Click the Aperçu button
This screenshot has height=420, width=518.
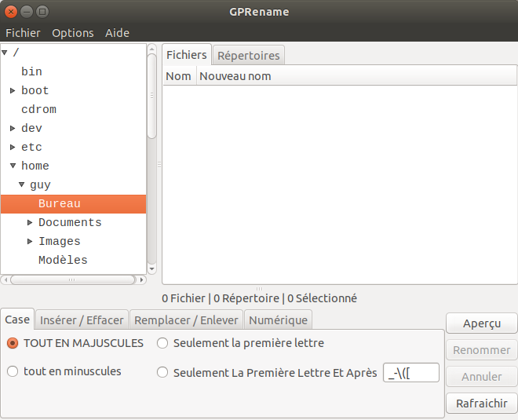[x=481, y=323]
